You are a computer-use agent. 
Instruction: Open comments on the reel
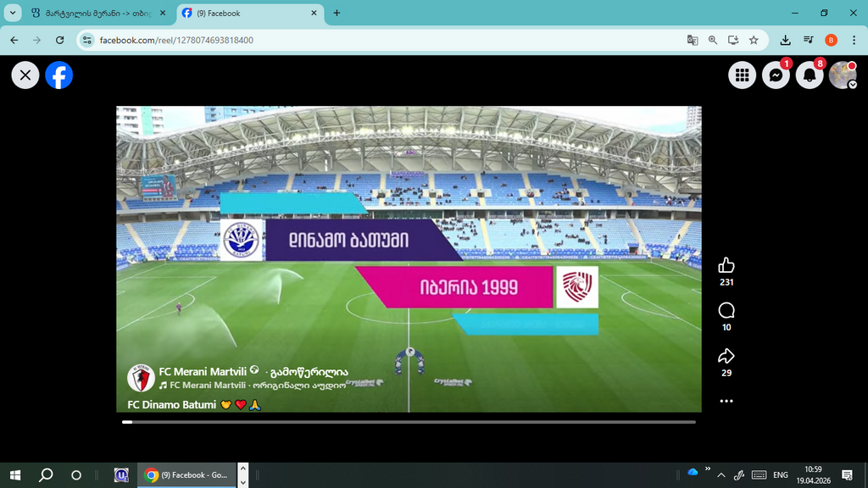[726, 310]
